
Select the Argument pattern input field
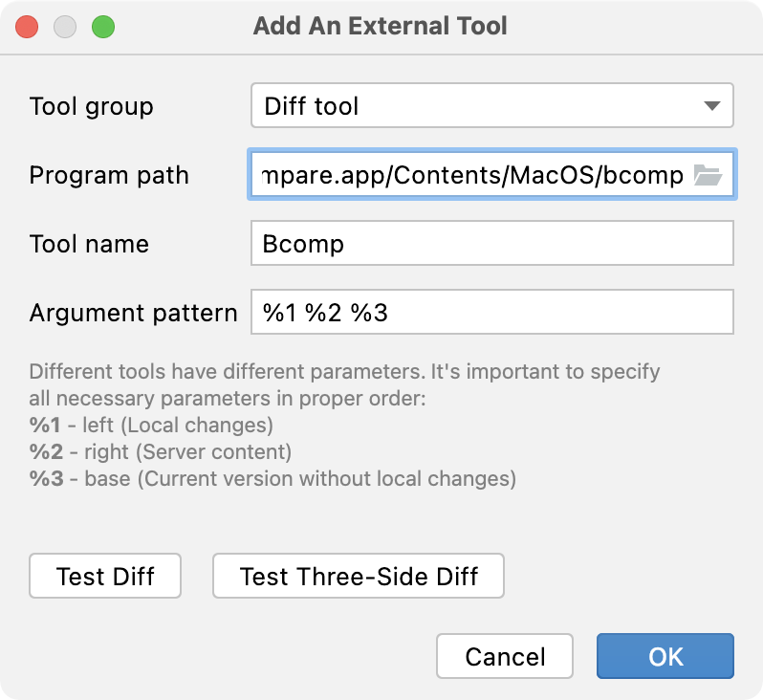click(491, 313)
